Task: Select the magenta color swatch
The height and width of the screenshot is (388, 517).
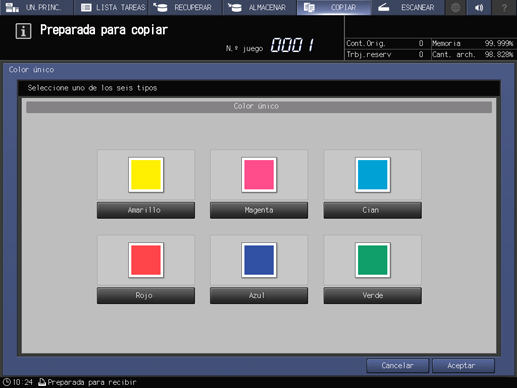Action: point(259,175)
